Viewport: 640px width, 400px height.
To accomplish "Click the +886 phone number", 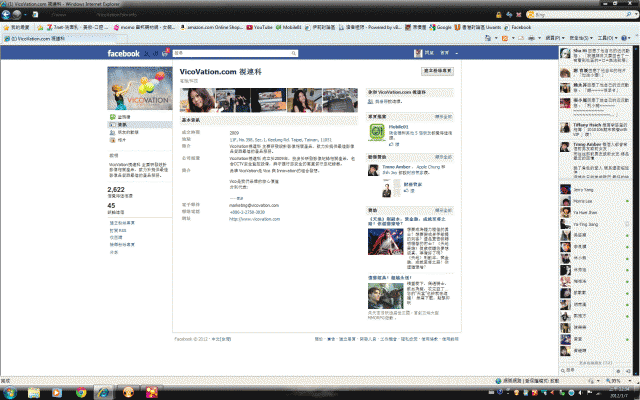I will click(x=247, y=212).
